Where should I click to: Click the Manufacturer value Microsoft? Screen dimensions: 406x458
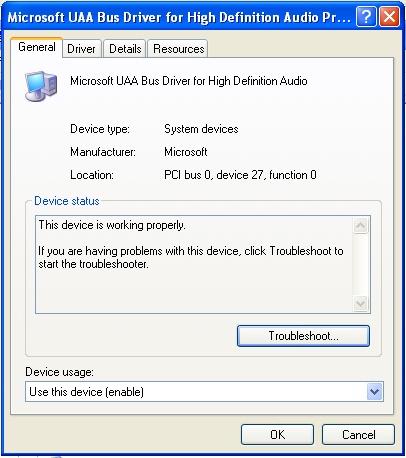coord(186,152)
